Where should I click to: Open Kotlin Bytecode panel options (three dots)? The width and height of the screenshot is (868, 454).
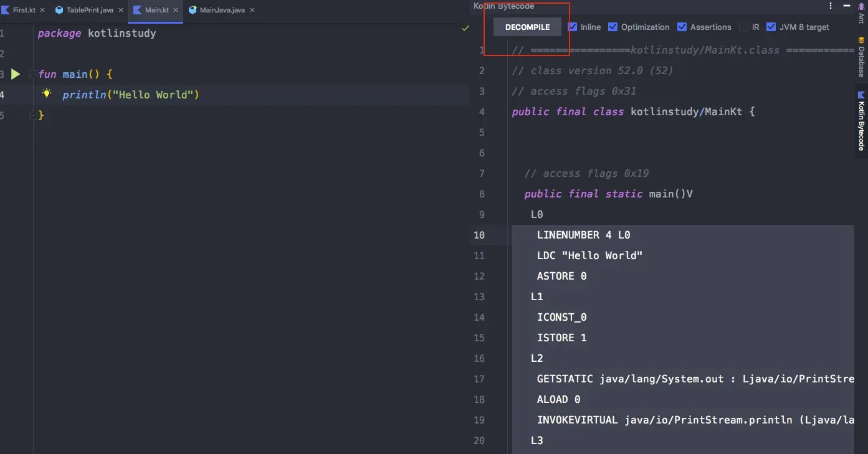(831, 6)
